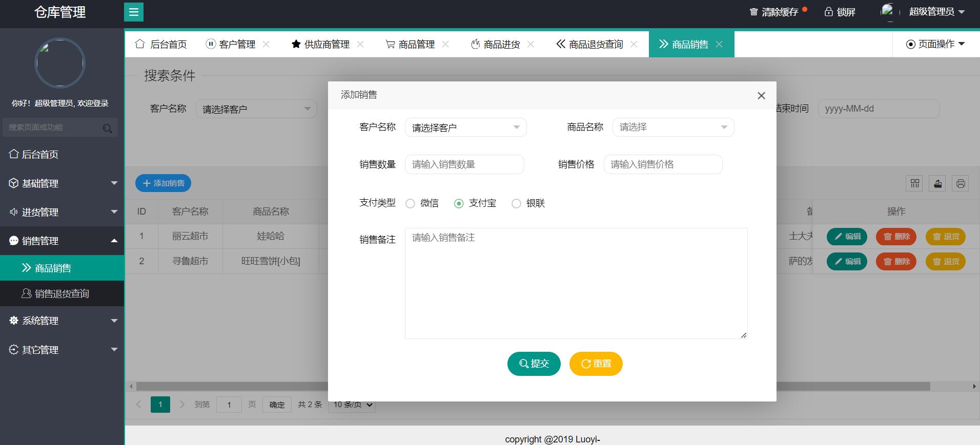Click the sidebar search input box
This screenshot has height=445, width=980.
click(59, 128)
